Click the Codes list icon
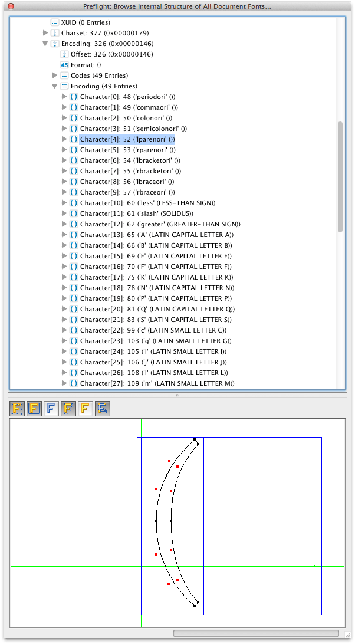 click(64, 75)
